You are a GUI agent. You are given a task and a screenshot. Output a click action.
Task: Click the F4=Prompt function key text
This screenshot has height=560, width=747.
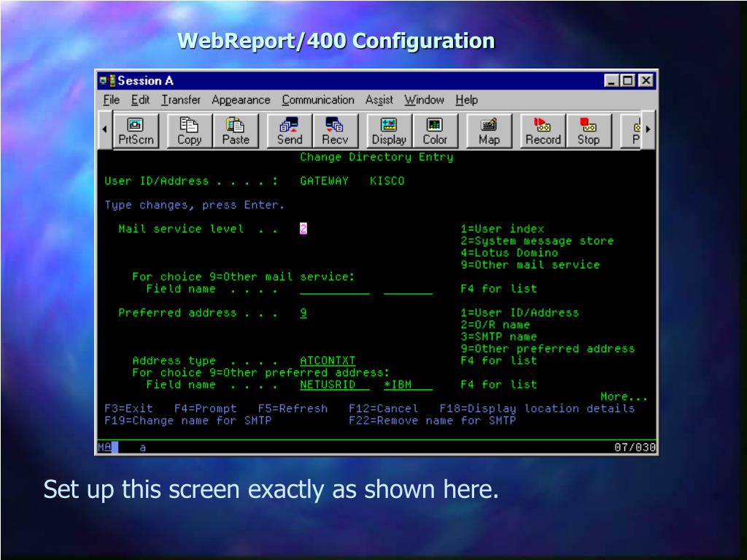coord(205,408)
